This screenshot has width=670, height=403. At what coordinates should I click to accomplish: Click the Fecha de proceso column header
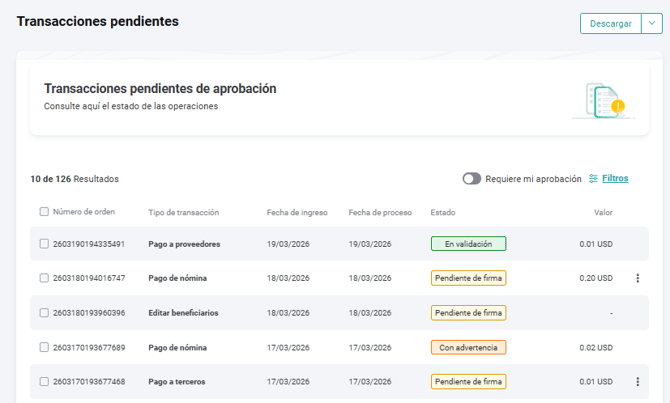[x=380, y=212]
